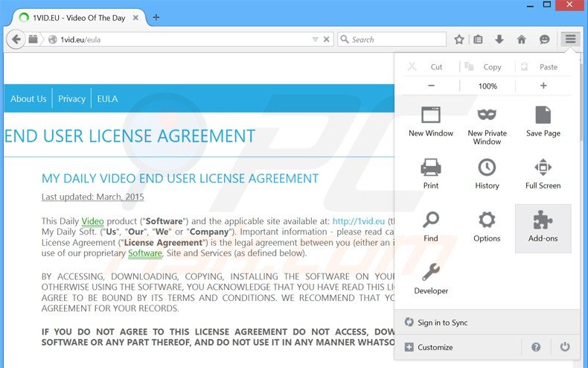The image size is (588, 368).
Task: Close the 1VID.EU tab
Action: [x=135, y=18]
